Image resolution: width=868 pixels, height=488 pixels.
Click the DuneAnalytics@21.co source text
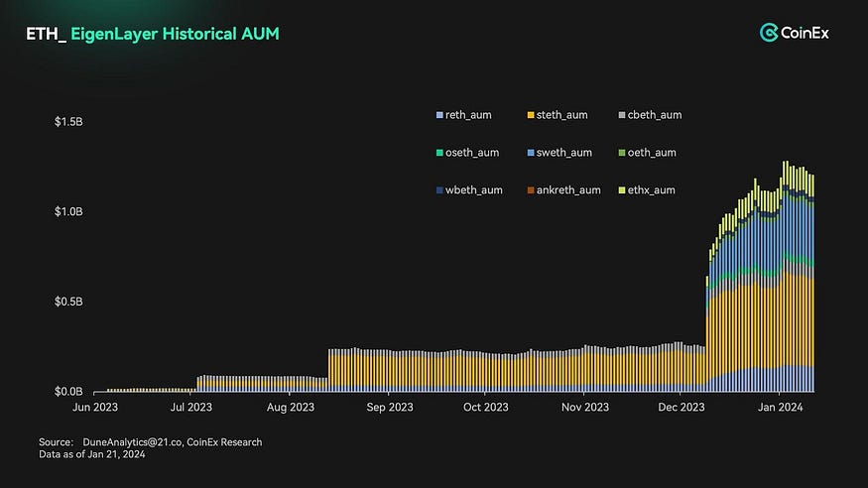click(x=132, y=442)
